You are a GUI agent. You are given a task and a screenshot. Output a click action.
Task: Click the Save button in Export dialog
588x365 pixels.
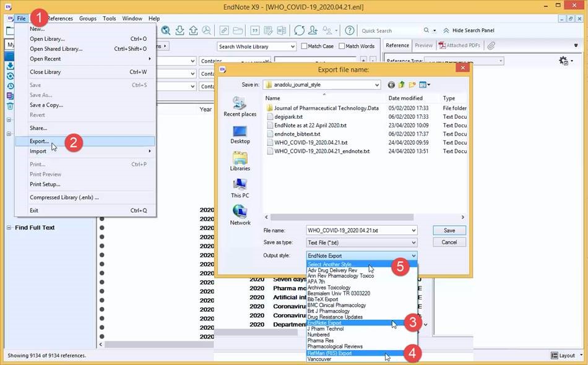(x=449, y=231)
